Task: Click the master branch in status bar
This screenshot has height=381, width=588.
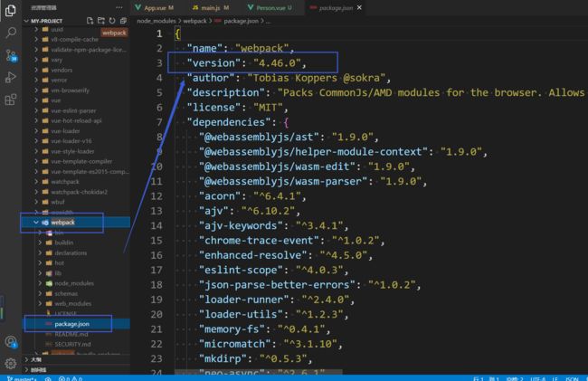Action: (18, 377)
